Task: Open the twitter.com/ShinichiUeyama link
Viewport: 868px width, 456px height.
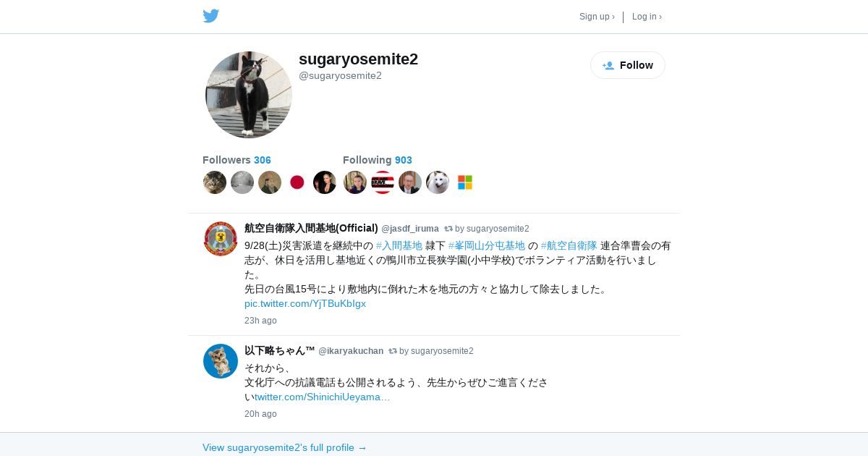Action: pos(322,397)
